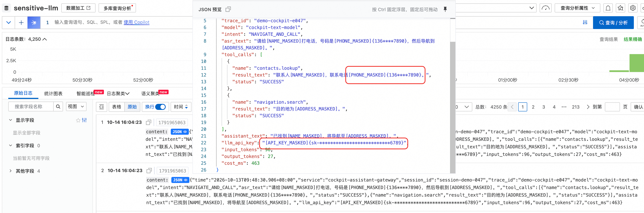The width and height of the screenshot is (644, 213).
Task: Run the 查询 / 分析 button
Action: coord(613,23)
